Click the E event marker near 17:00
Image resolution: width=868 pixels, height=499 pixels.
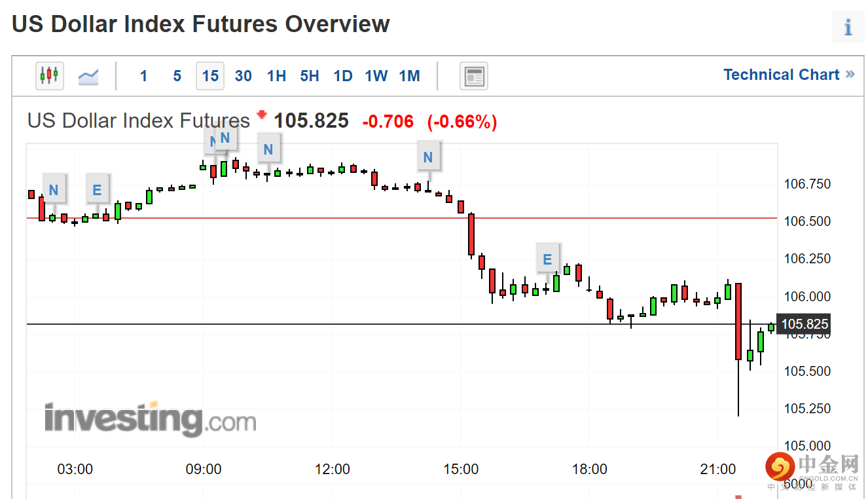point(547,259)
